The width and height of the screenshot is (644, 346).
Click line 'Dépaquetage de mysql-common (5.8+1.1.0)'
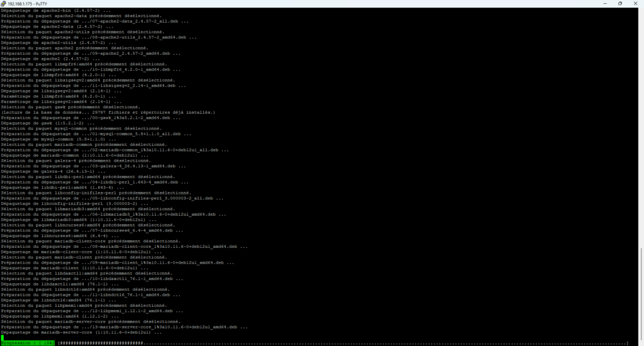point(58,139)
